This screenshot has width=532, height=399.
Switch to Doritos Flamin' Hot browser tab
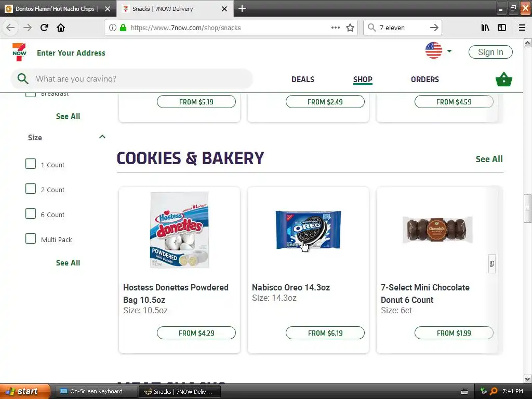coord(54,9)
